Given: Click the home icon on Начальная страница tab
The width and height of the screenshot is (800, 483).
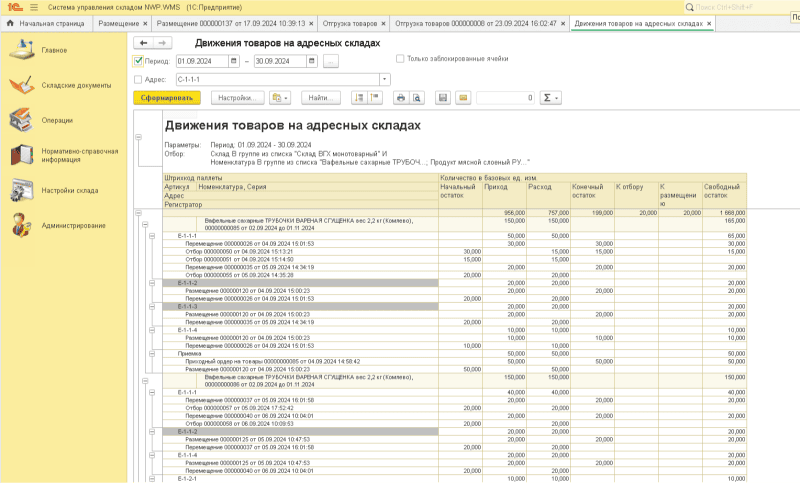Looking at the screenshot, I should click(10, 23).
